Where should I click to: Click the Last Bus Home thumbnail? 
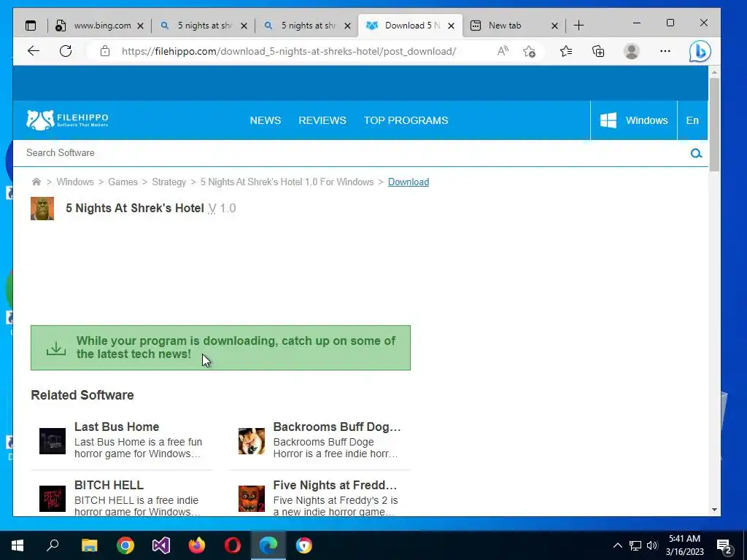[53, 441]
